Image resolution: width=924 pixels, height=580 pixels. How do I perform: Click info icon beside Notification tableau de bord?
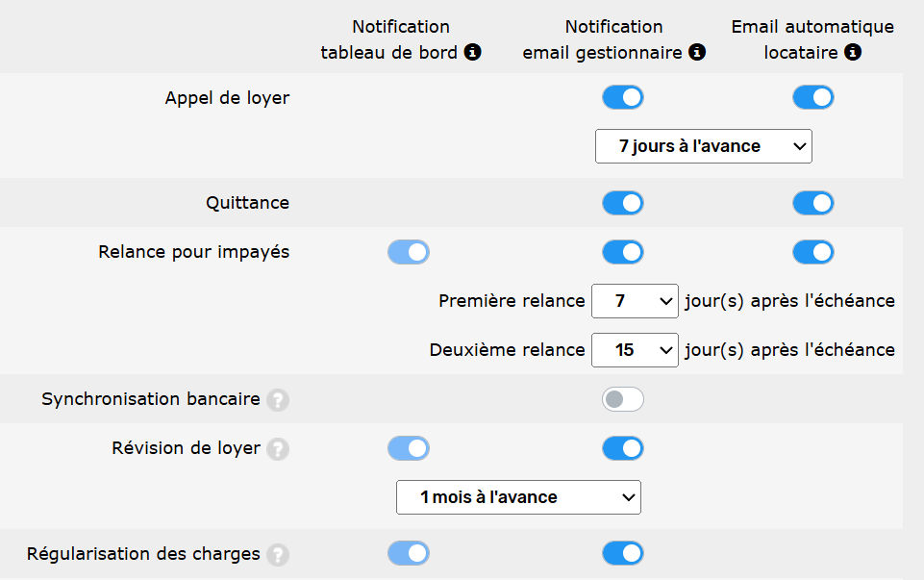pos(472,52)
